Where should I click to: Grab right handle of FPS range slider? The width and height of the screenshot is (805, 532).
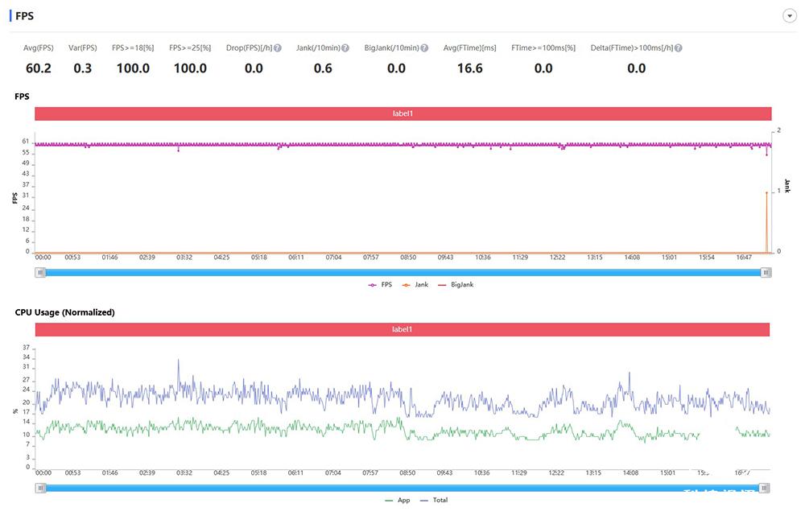[x=766, y=273]
